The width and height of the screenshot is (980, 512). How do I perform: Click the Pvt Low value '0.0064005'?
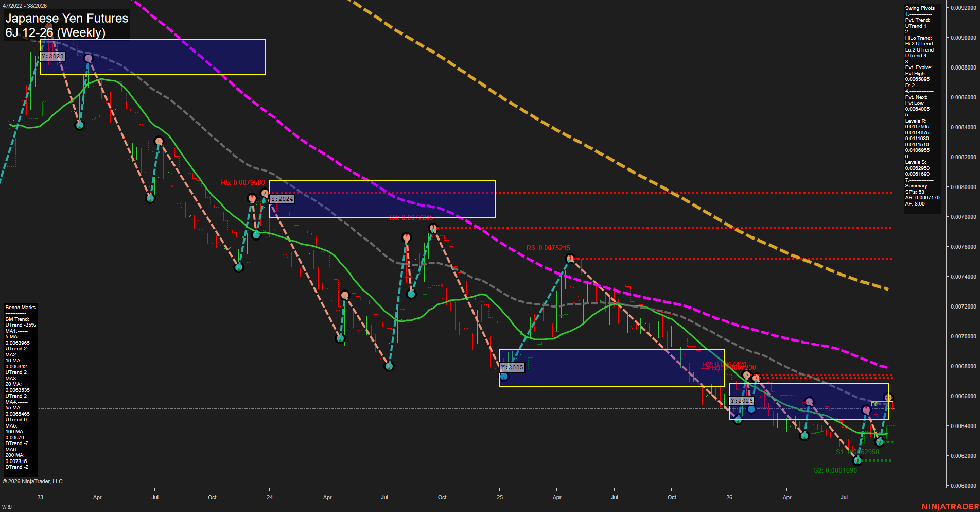pos(917,109)
